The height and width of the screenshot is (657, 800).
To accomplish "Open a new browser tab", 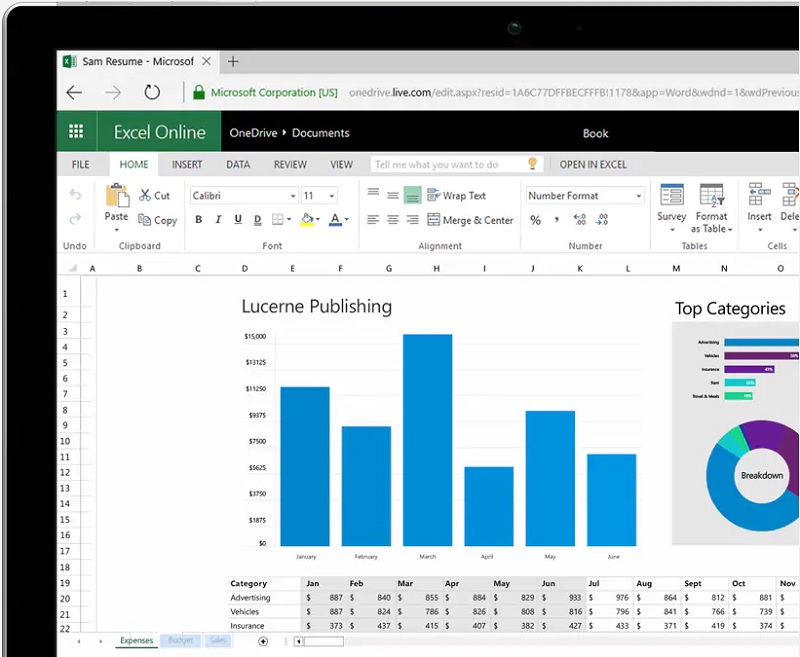I will pyautogui.click(x=233, y=62).
